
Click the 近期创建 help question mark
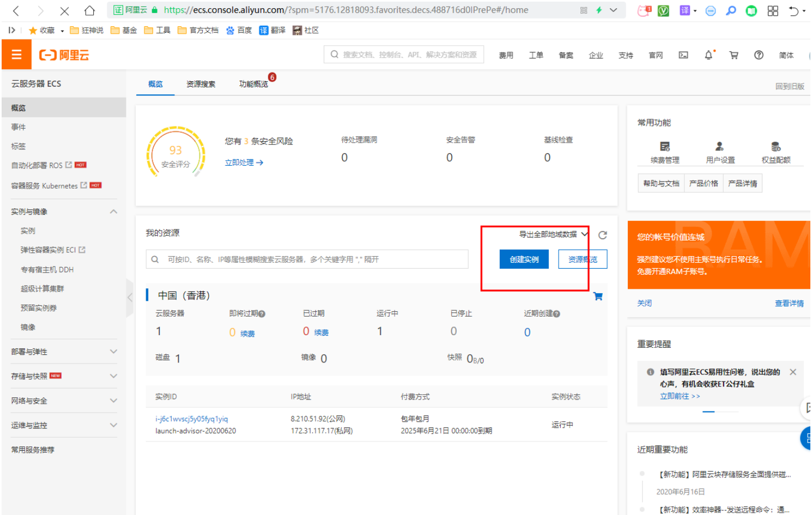pyautogui.click(x=556, y=314)
